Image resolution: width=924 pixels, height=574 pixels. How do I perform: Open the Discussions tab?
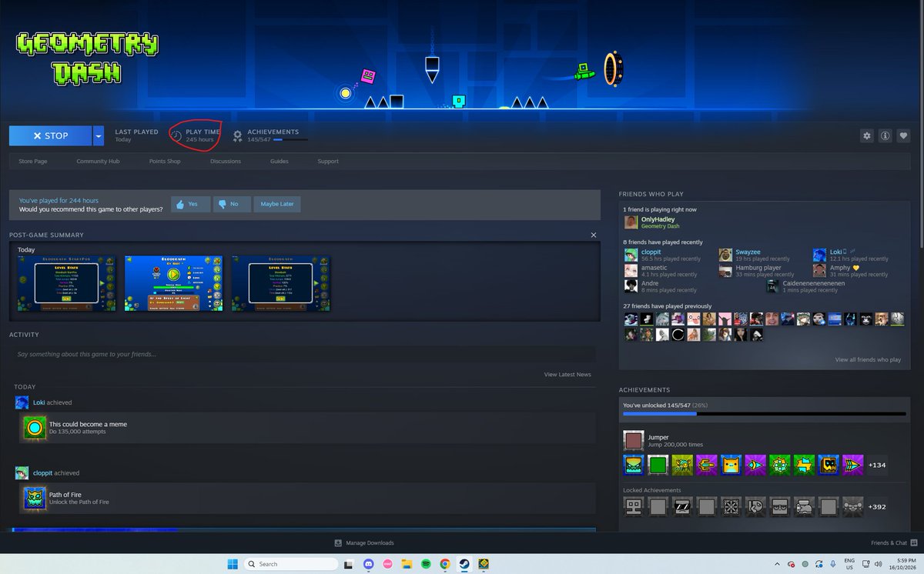[226, 162]
